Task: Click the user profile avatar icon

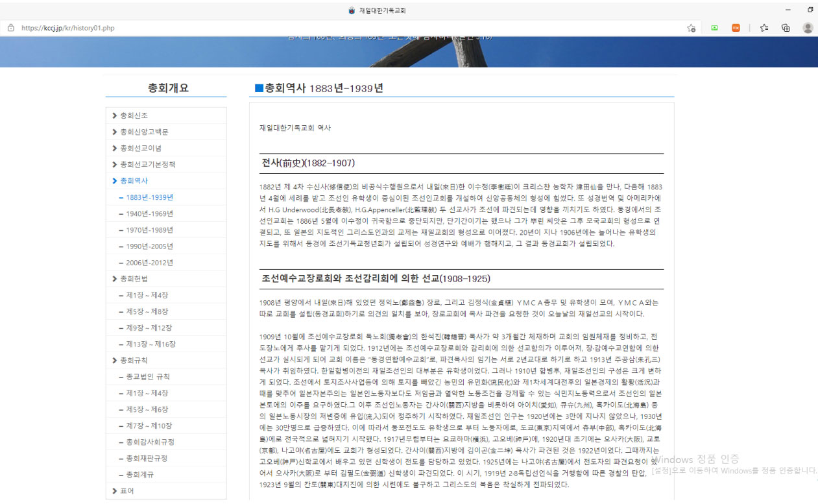Action: pyautogui.click(x=808, y=28)
